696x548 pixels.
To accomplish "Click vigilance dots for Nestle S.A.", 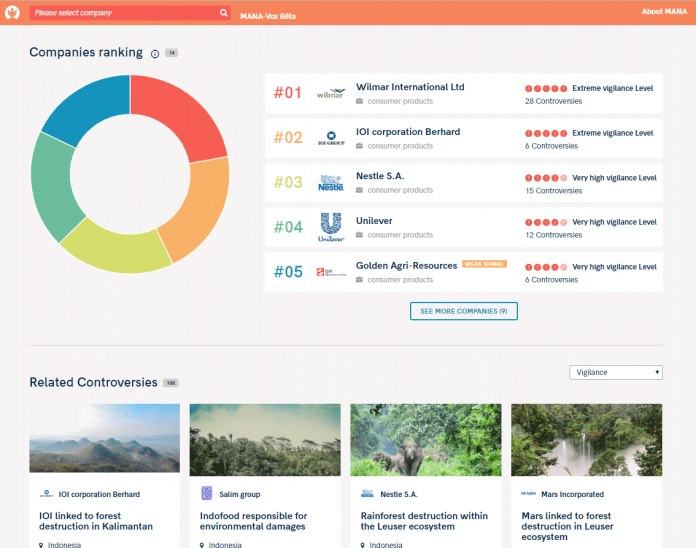I will coord(546,178).
